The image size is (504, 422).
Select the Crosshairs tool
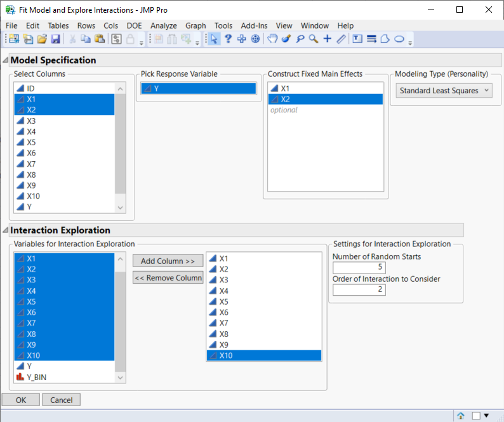click(327, 39)
